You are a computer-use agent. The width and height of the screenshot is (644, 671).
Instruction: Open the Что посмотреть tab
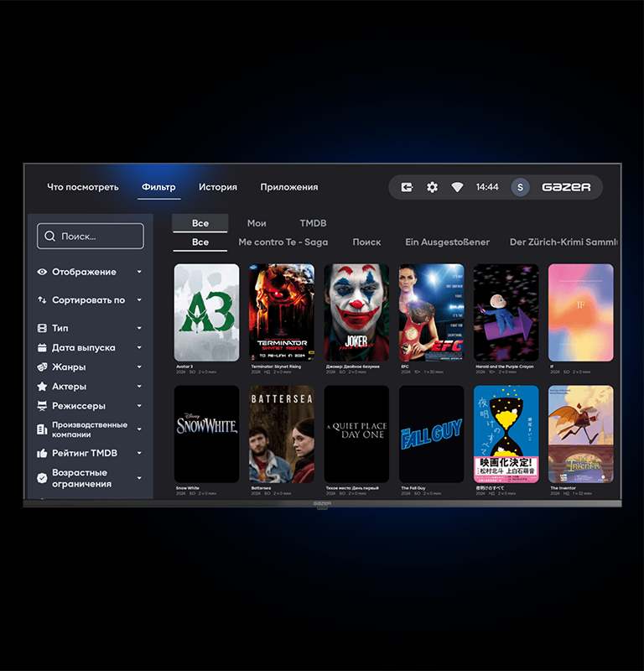(83, 187)
